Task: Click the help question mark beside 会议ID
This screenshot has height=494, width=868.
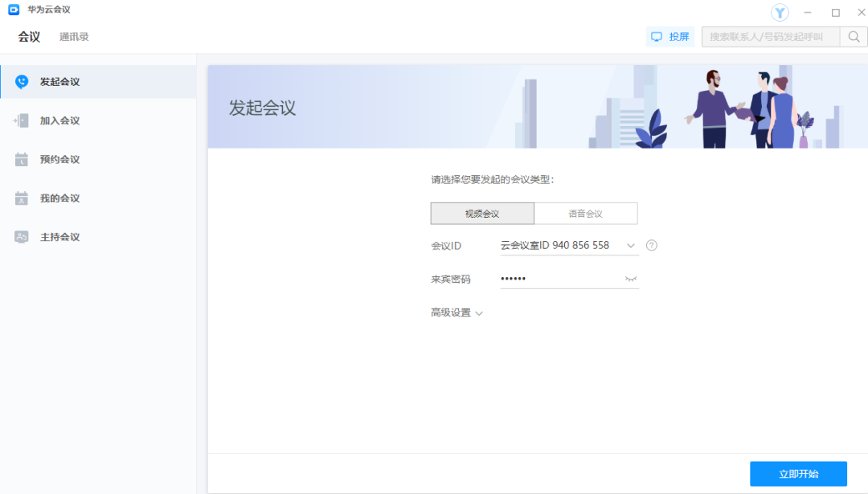Action: [652, 245]
